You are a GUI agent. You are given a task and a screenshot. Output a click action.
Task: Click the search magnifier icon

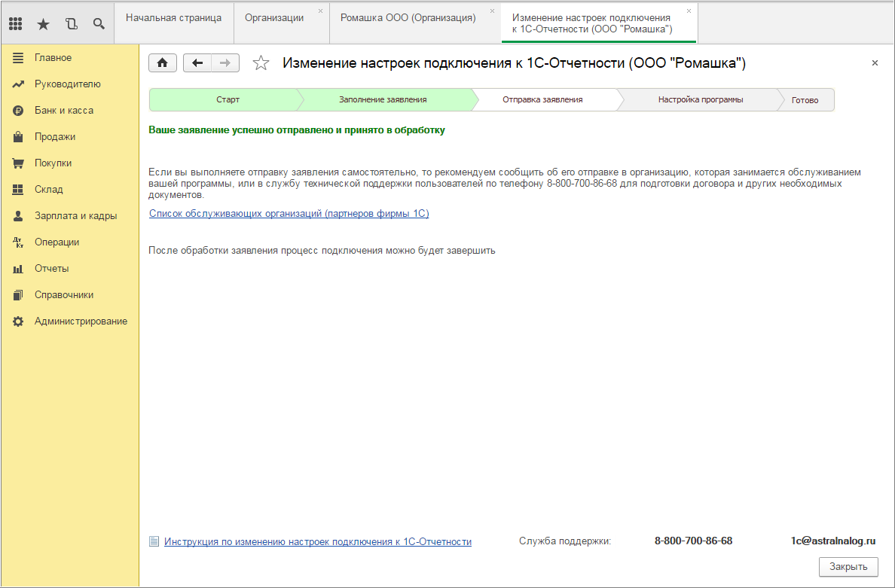pyautogui.click(x=99, y=24)
